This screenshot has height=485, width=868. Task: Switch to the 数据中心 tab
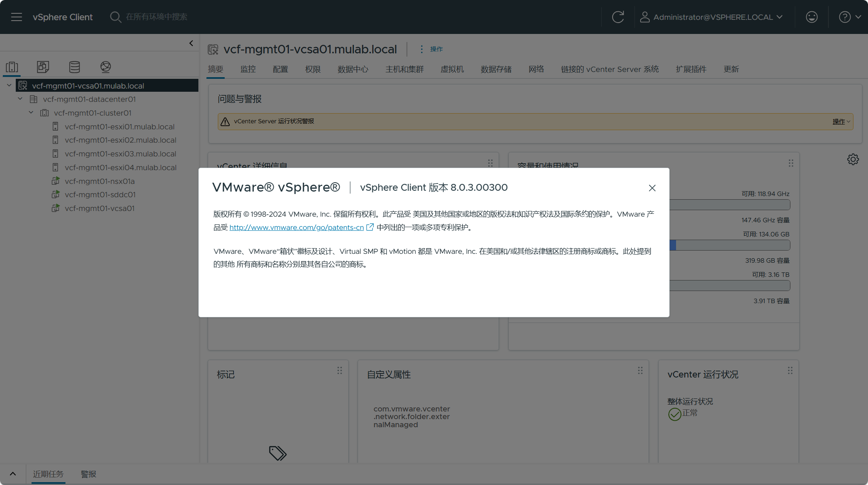[x=353, y=69]
